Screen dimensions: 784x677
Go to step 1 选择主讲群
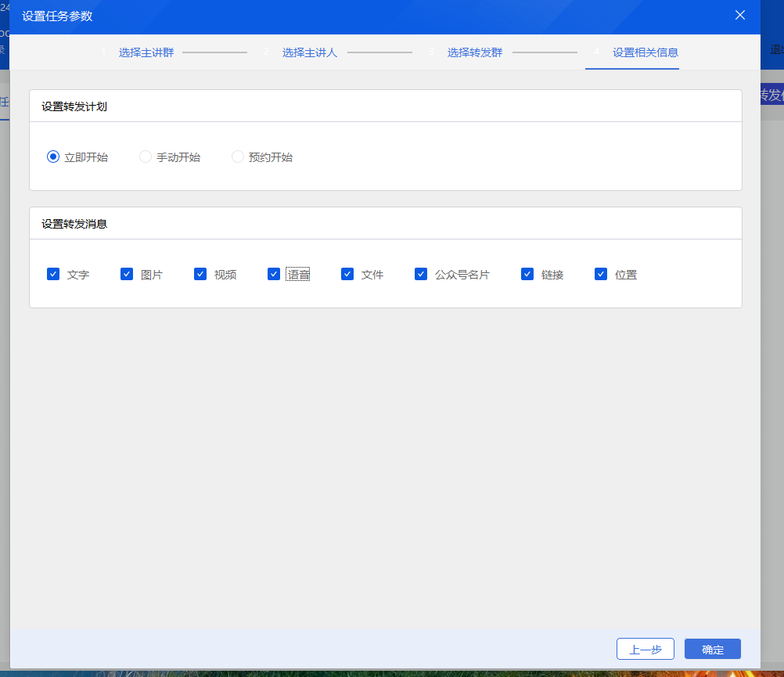(x=146, y=52)
